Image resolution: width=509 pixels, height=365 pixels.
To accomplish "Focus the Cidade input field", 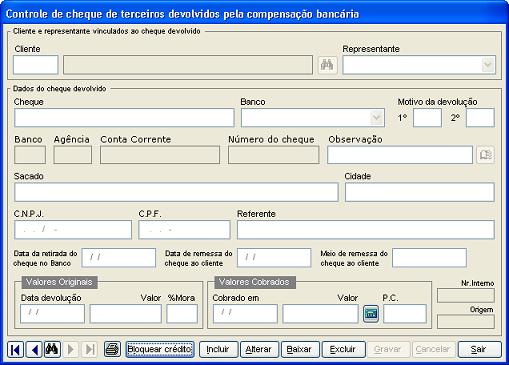I will pyautogui.click(x=419, y=192).
